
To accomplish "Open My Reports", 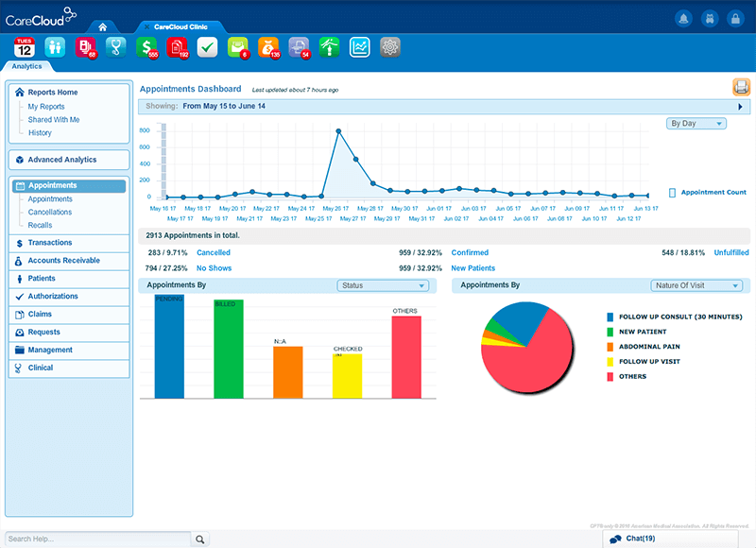I will coord(46,107).
